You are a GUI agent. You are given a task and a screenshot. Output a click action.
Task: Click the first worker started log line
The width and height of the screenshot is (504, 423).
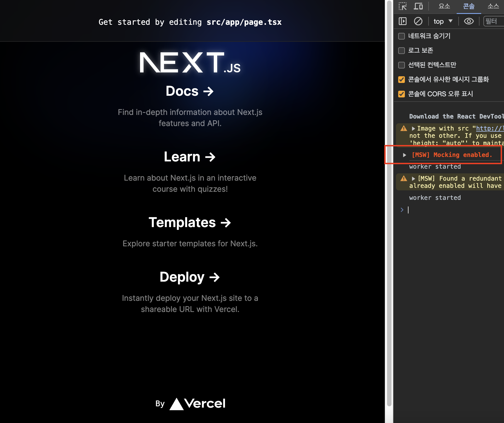435,166
